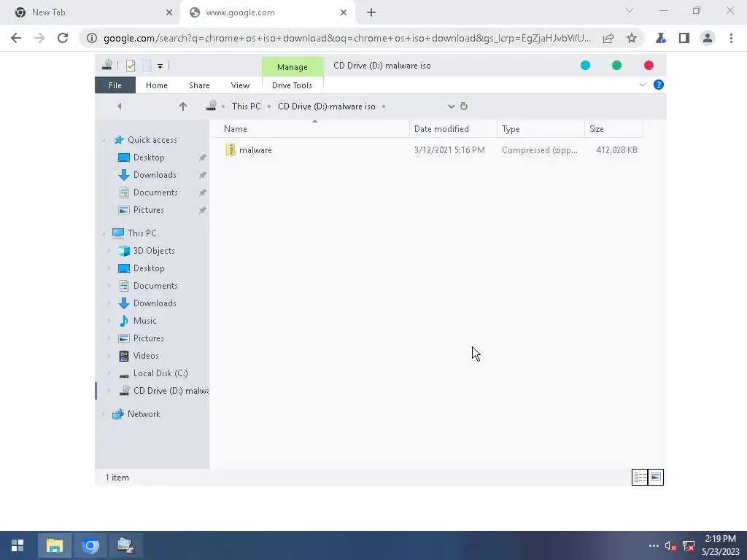The image size is (747, 560).
Task: Expand Videos tree node
Action: (x=109, y=356)
